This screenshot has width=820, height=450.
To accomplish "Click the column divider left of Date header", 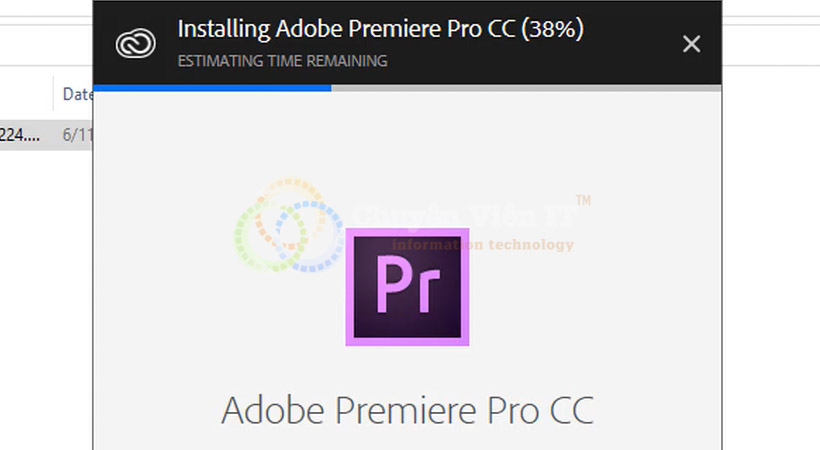I will click(53, 94).
